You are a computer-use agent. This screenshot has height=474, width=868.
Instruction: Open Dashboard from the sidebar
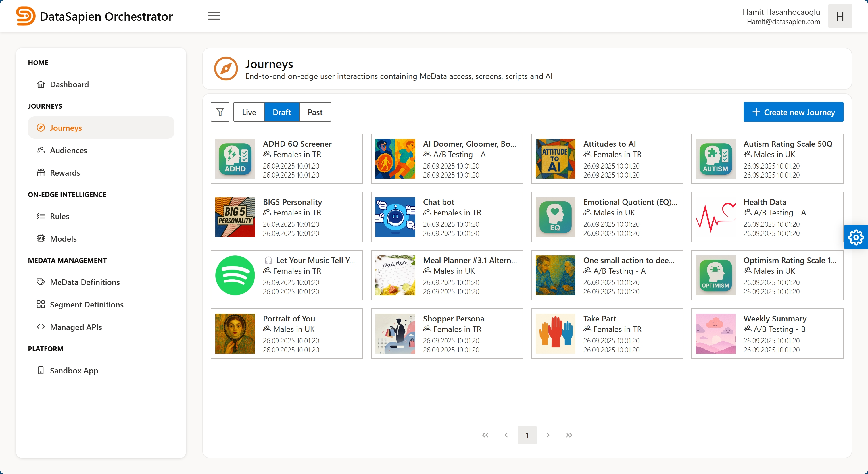[69, 84]
